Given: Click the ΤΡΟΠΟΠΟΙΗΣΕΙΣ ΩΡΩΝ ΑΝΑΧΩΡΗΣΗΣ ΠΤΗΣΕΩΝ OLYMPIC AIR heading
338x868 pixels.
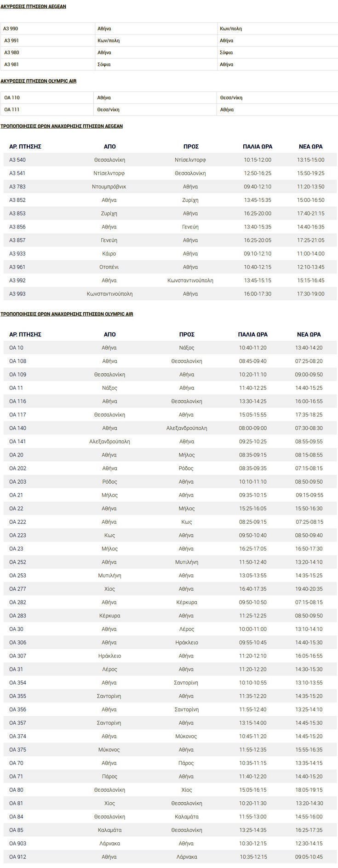Looking at the screenshot, I should point(67,314).
